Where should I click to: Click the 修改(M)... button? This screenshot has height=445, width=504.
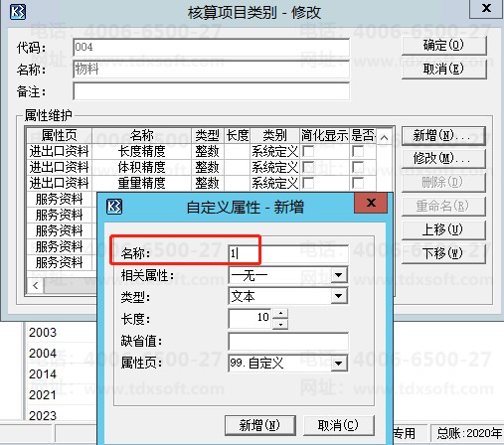(443, 159)
